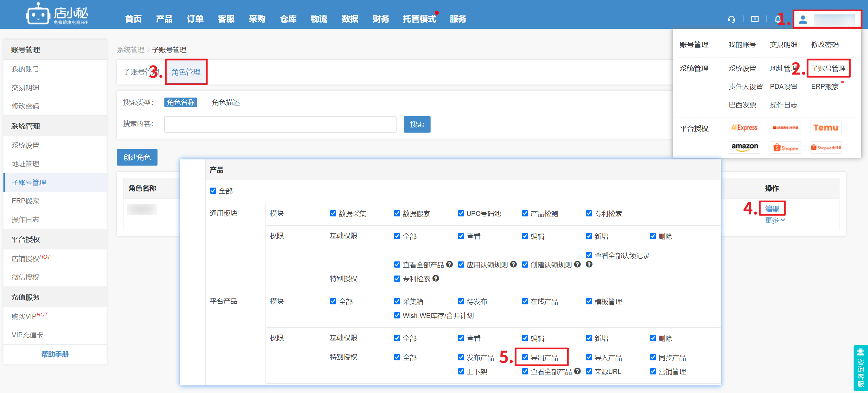This screenshot has height=393, width=868.
Task: Click the 搜索内容 input field
Action: coord(280,124)
